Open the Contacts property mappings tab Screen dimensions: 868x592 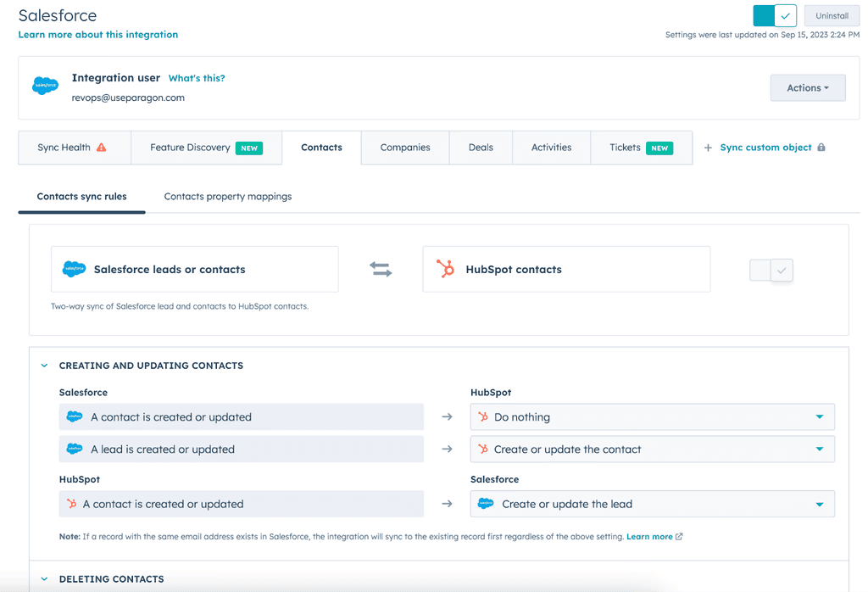pos(228,197)
